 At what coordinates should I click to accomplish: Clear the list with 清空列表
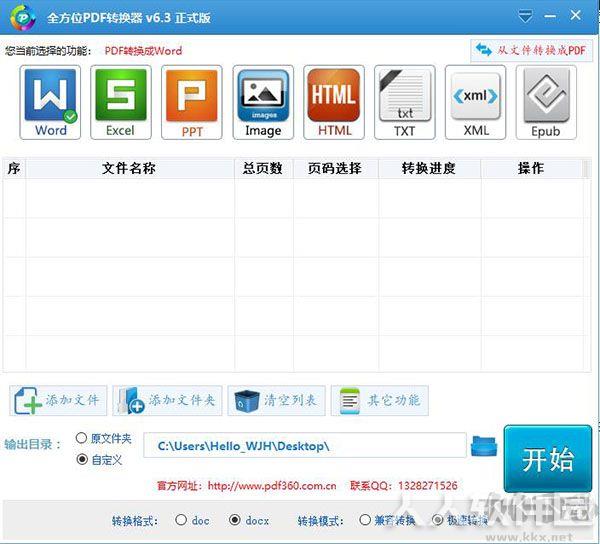pyautogui.click(x=276, y=401)
